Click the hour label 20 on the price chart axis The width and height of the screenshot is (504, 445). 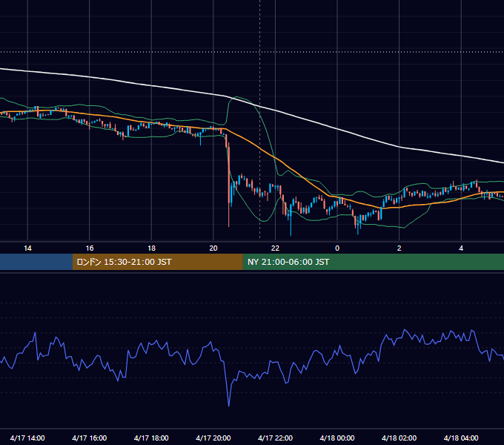[213, 248]
